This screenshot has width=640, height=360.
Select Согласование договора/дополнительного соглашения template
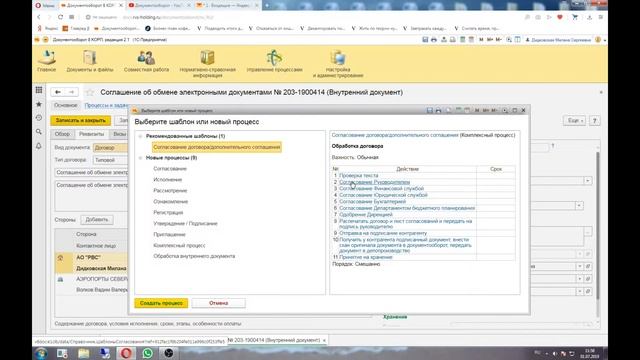tap(217, 147)
